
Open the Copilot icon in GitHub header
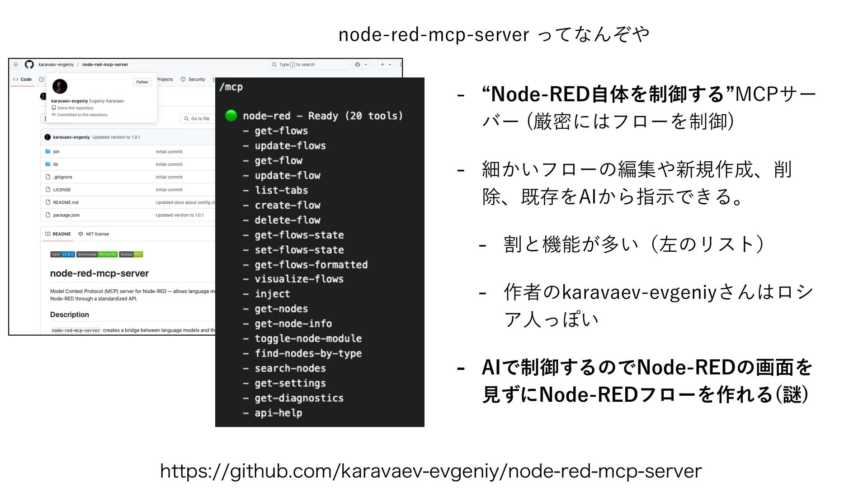coord(358,65)
